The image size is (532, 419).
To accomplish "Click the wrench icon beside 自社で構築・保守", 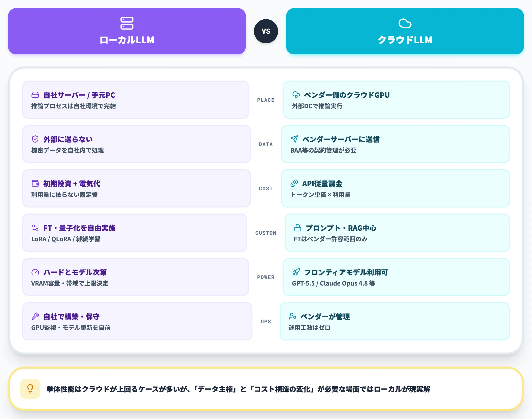I will [35, 317].
